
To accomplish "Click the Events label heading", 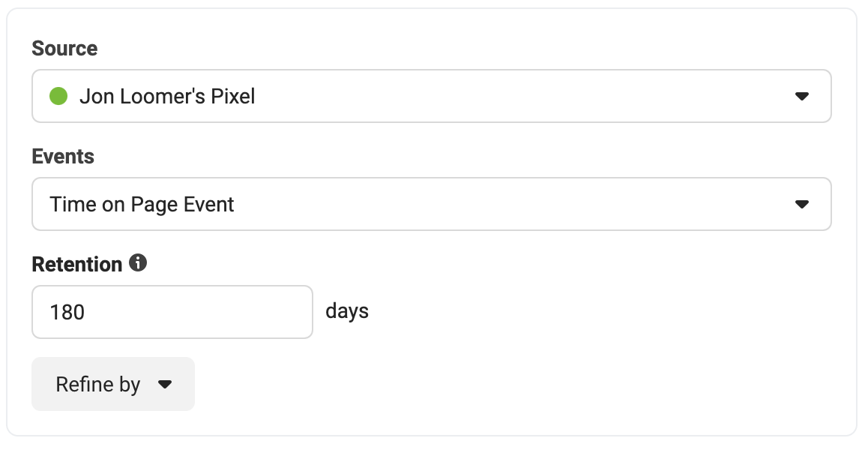I will pyautogui.click(x=62, y=156).
